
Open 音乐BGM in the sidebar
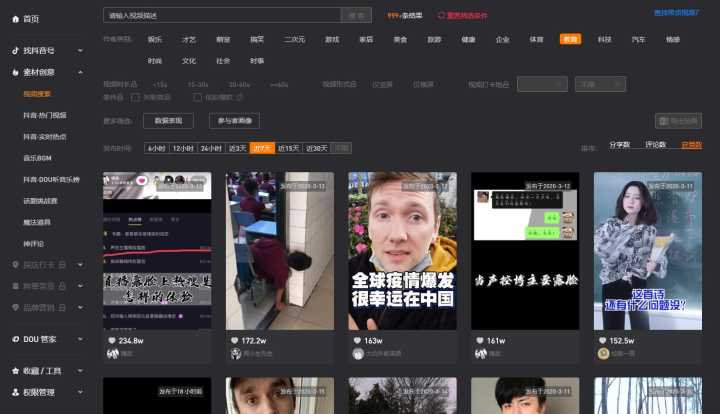click(38, 158)
